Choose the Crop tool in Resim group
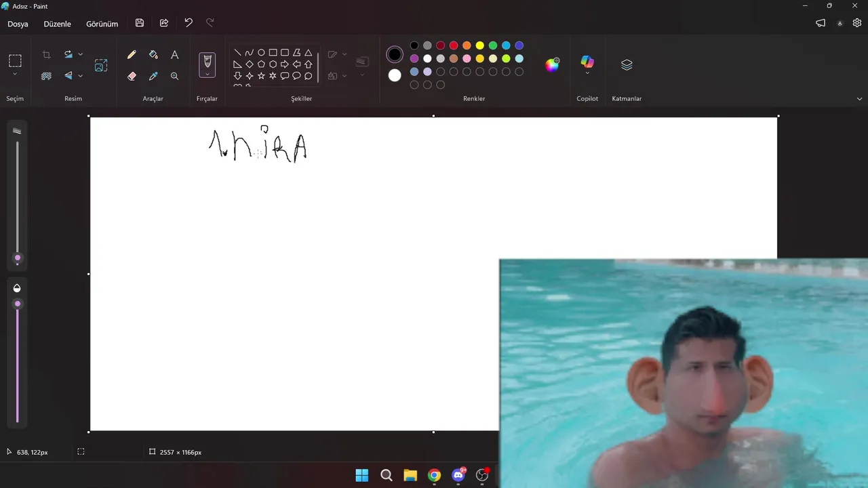868x488 pixels. click(46, 54)
